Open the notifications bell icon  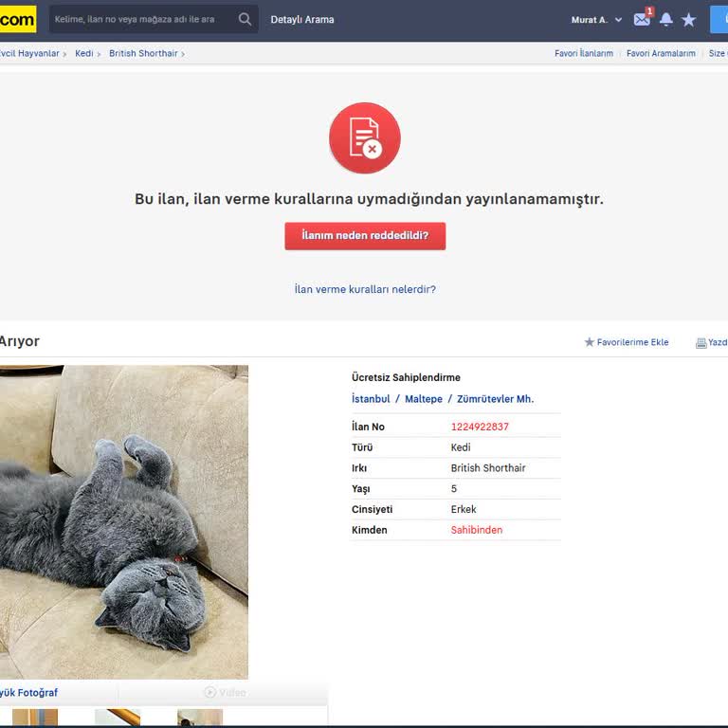(x=666, y=20)
